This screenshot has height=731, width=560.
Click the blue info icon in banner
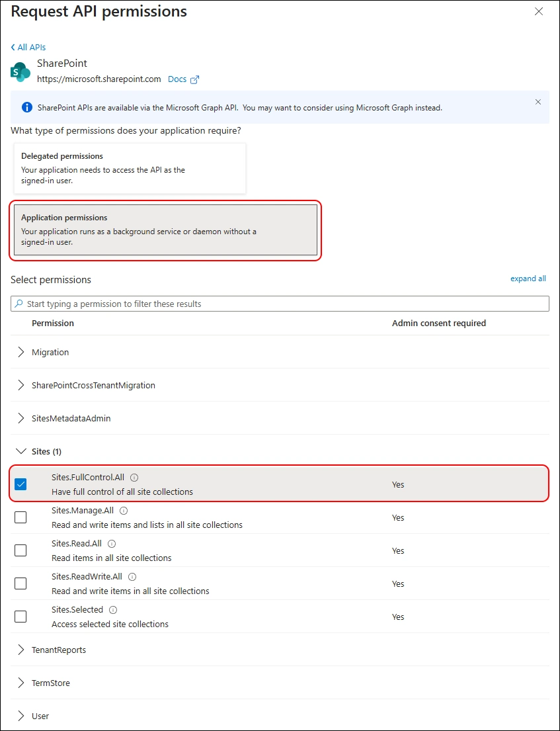click(27, 108)
